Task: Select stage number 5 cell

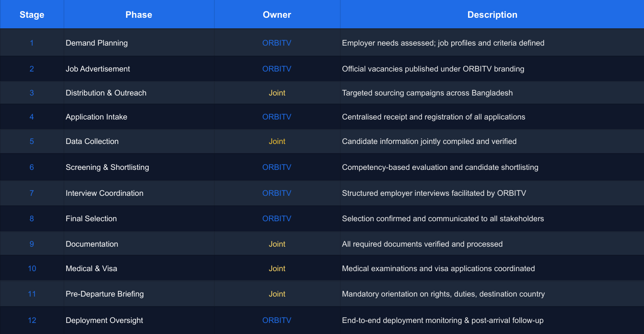Action: coord(32,141)
